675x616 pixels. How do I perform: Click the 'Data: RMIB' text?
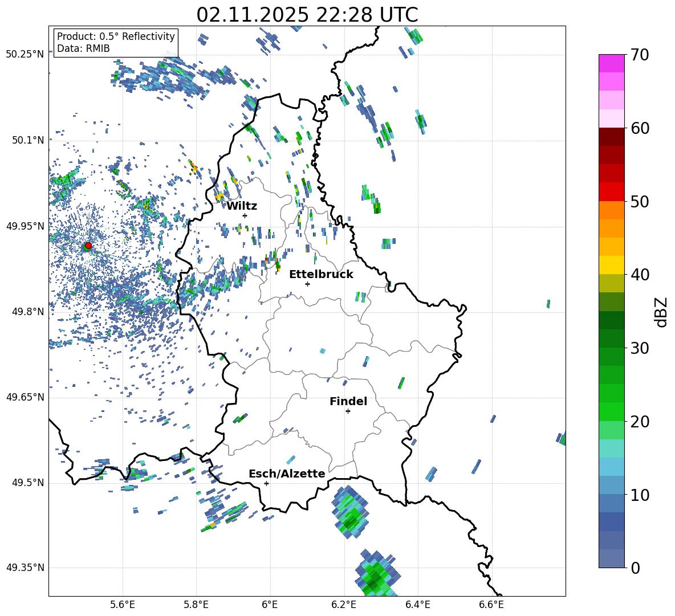83,48
